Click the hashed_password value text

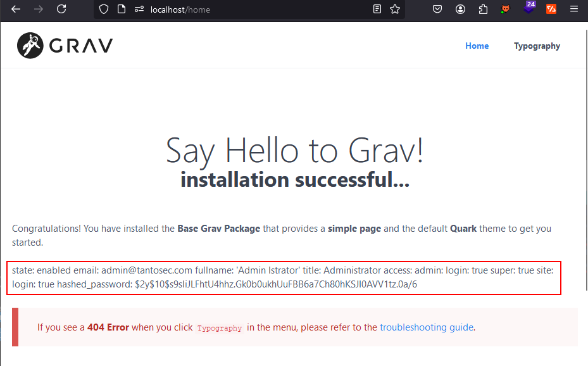tap(276, 284)
